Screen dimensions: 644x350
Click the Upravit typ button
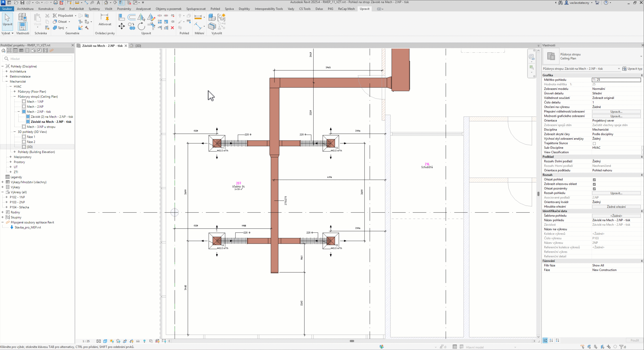point(632,69)
